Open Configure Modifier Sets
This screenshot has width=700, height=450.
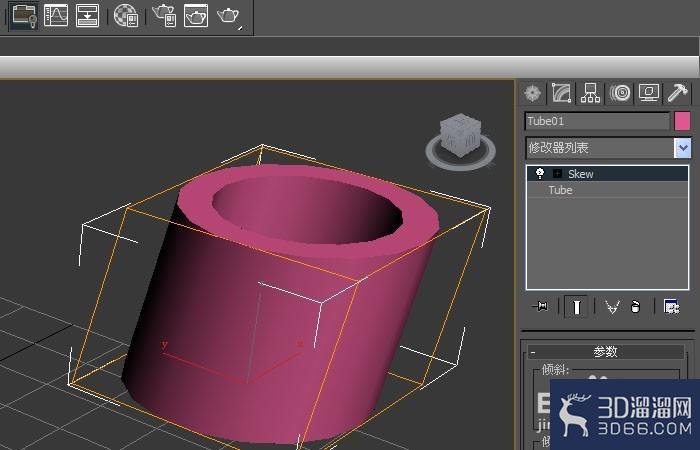pos(671,307)
